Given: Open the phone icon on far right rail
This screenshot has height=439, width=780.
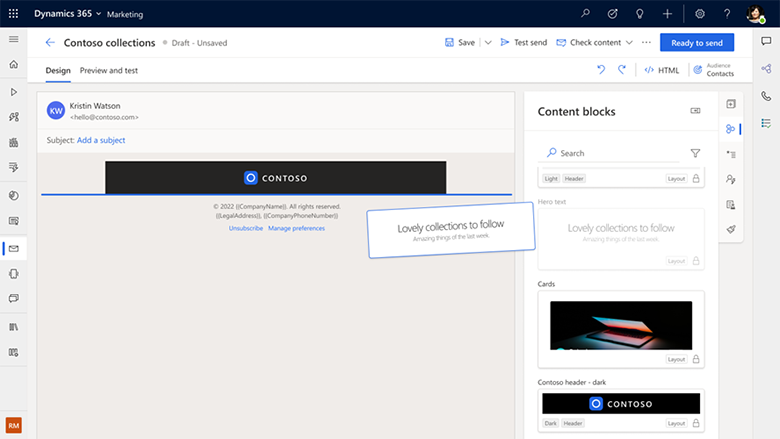Looking at the screenshot, I should 766,96.
